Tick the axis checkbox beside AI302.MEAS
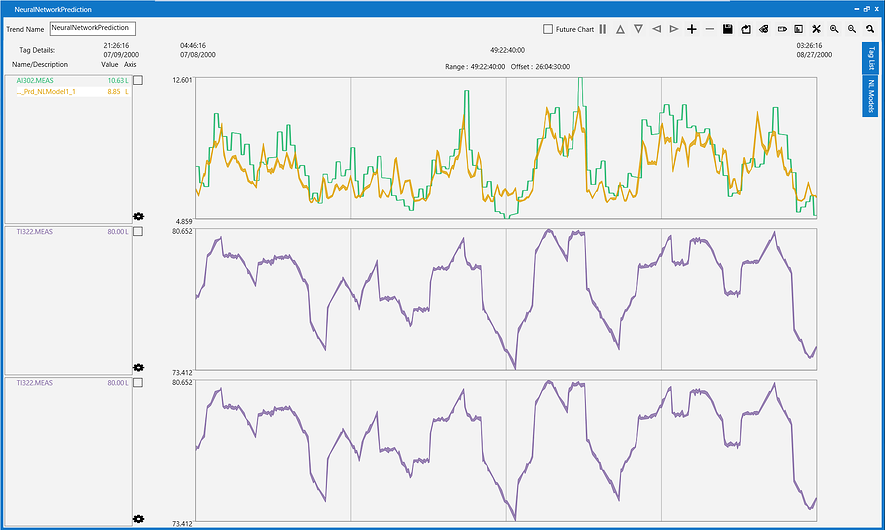The width and height of the screenshot is (885, 530). pos(138,80)
